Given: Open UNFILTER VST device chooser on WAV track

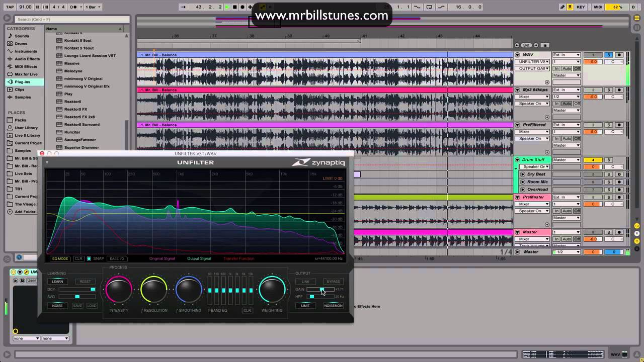Looking at the screenshot, I should click(x=532, y=61).
